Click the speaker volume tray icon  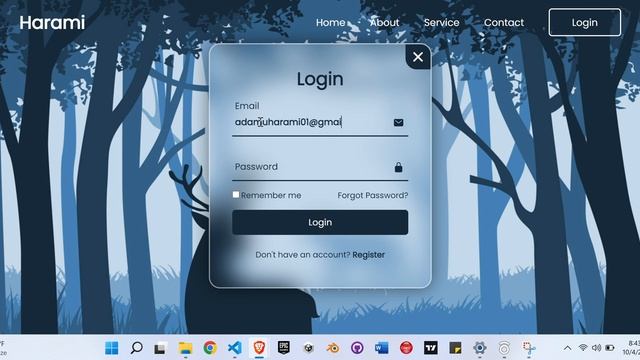tap(596, 348)
